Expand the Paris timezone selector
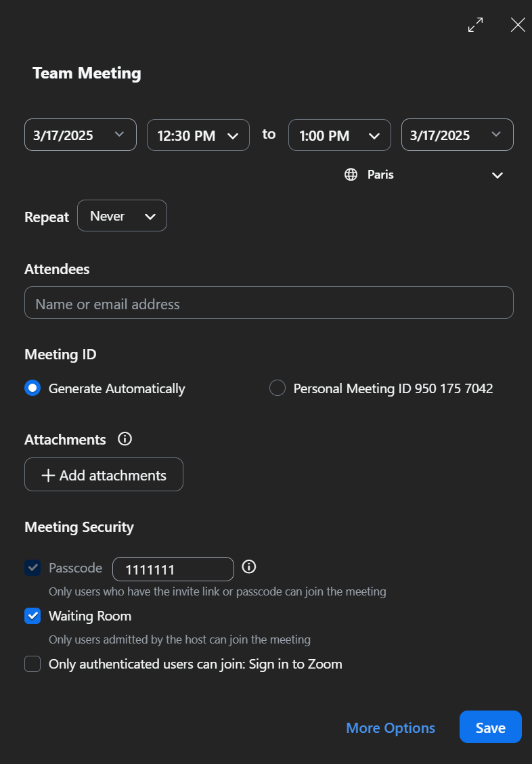Screen dimensions: 532x764 point(497,175)
